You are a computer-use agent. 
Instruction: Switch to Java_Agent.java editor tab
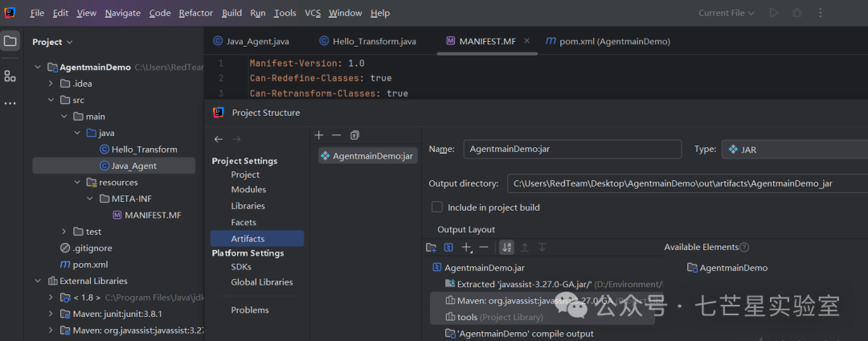point(251,41)
